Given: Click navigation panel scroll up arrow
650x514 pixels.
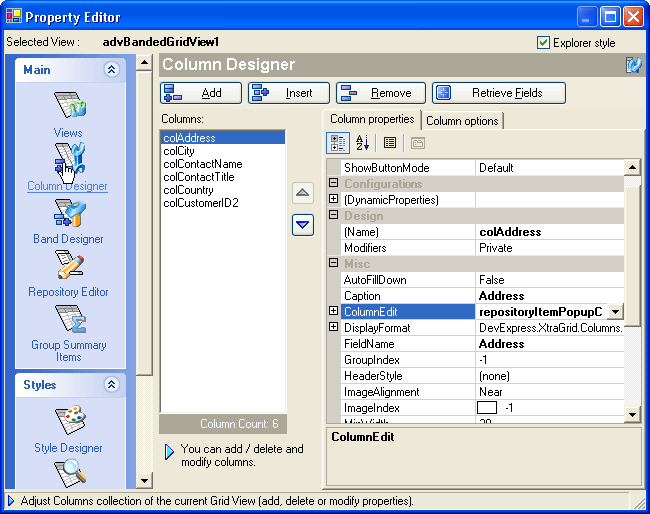Looking at the screenshot, I should [x=144, y=63].
